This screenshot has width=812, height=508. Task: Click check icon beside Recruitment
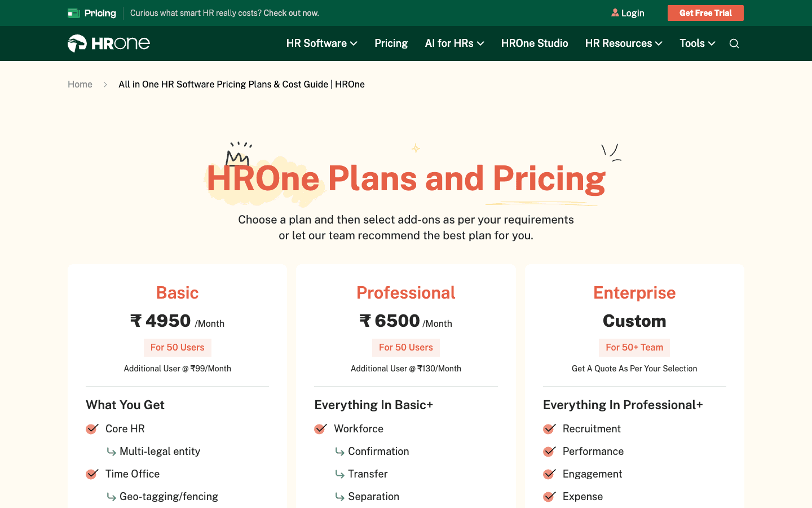click(x=549, y=429)
